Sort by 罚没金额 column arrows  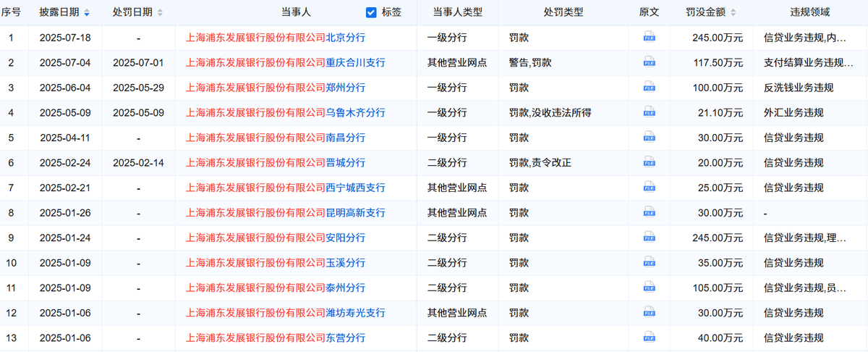pyautogui.click(x=733, y=13)
